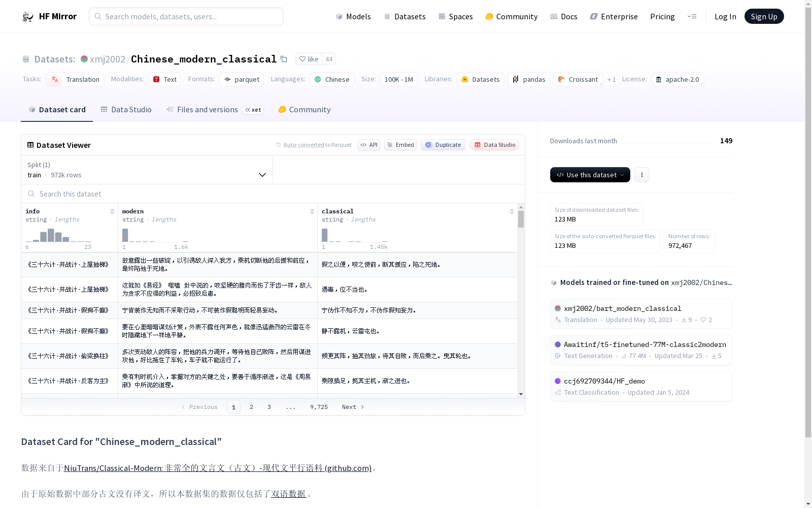Open Files and versions tab
The height and width of the screenshot is (508, 812).
215,109
